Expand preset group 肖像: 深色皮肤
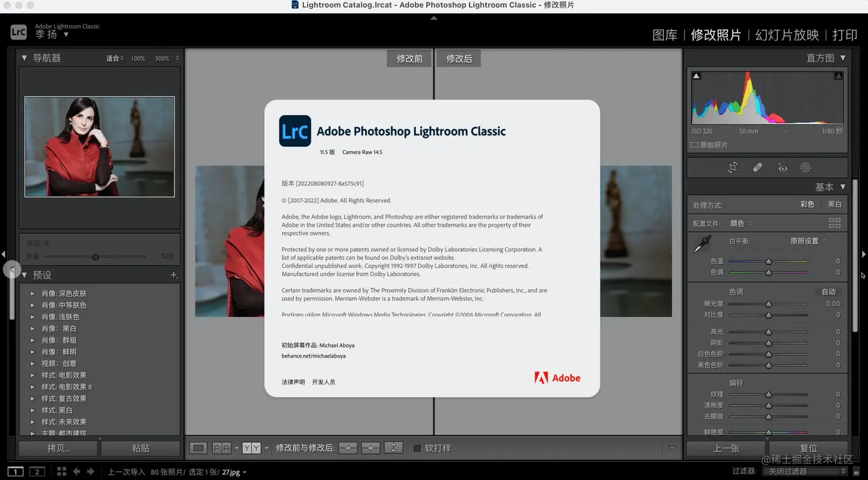 [33, 293]
